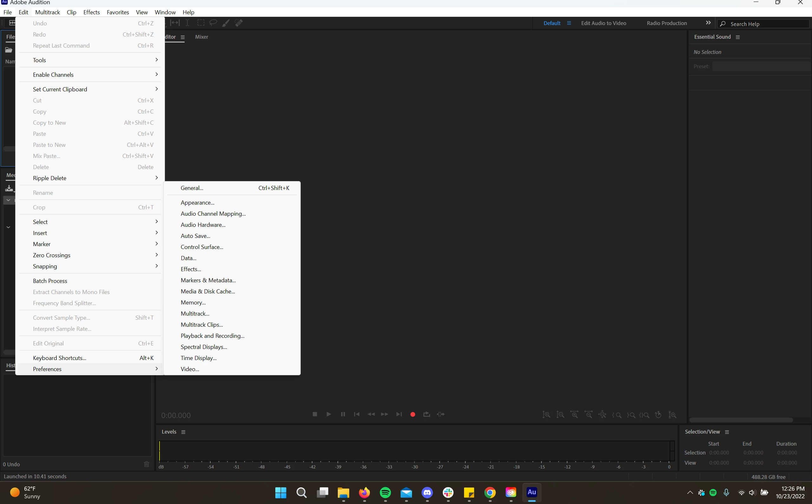The image size is (812, 504).
Task: Select the Marquee Selection tool
Action: (201, 23)
